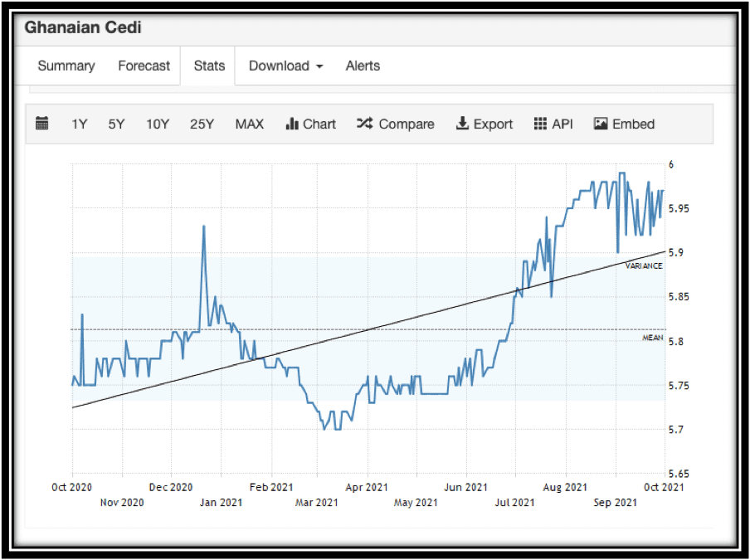The height and width of the screenshot is (560, 750).
Task: Click the 5.95 y-axis value
Action: click(679, 208)
